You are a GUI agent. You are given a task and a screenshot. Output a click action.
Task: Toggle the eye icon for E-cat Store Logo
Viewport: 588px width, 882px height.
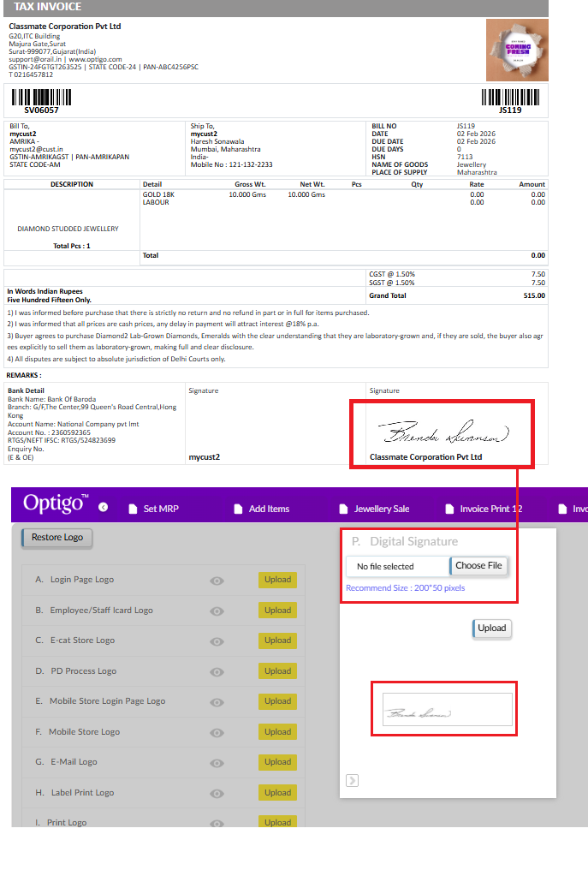[217, 641]
